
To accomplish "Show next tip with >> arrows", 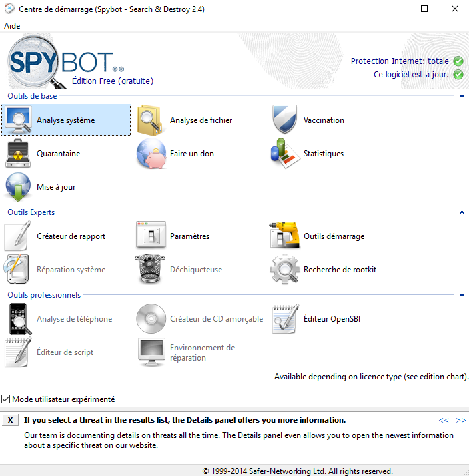I will [x=461, y=420].
